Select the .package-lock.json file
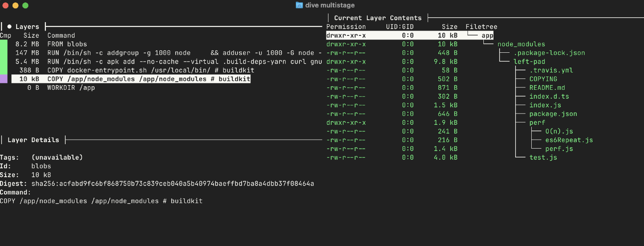Image resolution: width=644 pixels, height=246 pixels. tap(549, 53)
